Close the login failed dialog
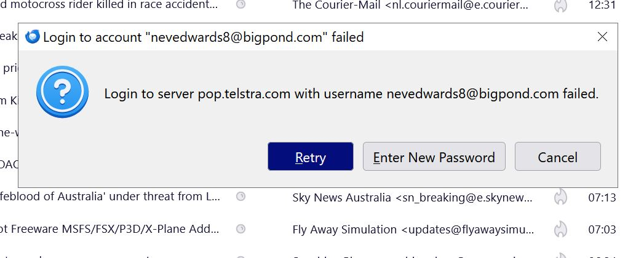Viewport: 644px width, 258px height. click(x=602, y=37)
